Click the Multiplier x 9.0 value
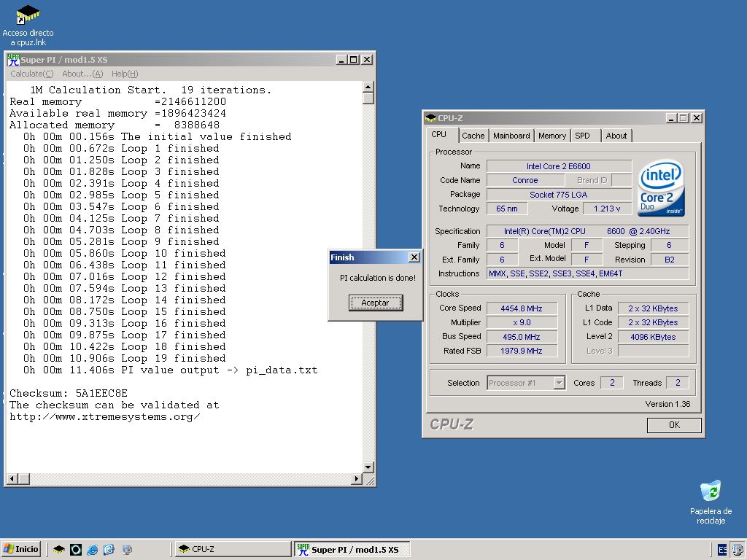Image resolution: width=747 pixels, height=560 pixels. [x=522, y=322]
